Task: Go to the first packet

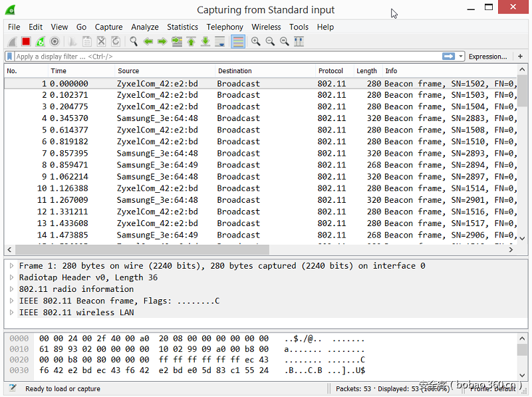Action: (191, 42)
